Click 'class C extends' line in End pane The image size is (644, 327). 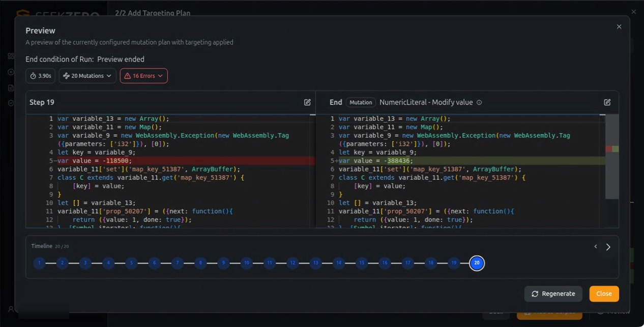[x=432, y=178]
